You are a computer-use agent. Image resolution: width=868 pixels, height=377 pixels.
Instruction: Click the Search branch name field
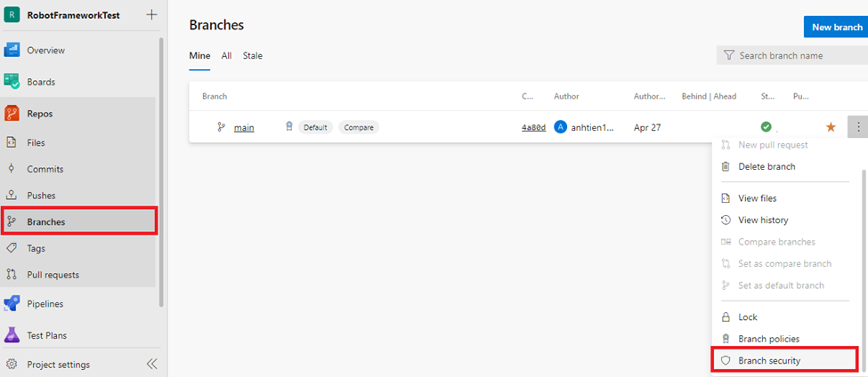click(x=792, y=55)
